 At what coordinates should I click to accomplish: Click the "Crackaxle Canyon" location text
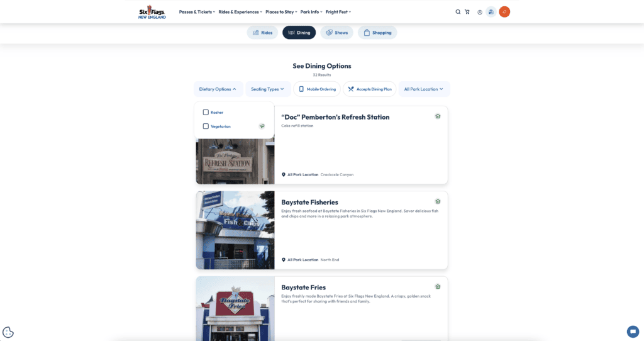[337, 175]
